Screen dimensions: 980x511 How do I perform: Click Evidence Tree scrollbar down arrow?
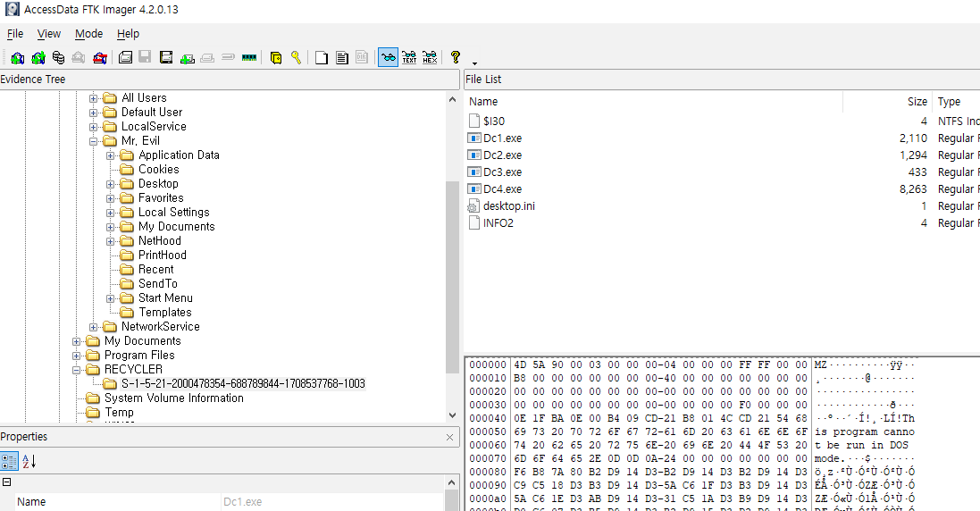453,415
